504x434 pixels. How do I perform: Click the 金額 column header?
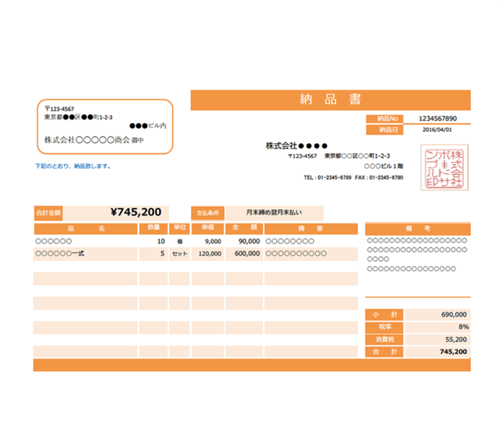click(244, 228)
